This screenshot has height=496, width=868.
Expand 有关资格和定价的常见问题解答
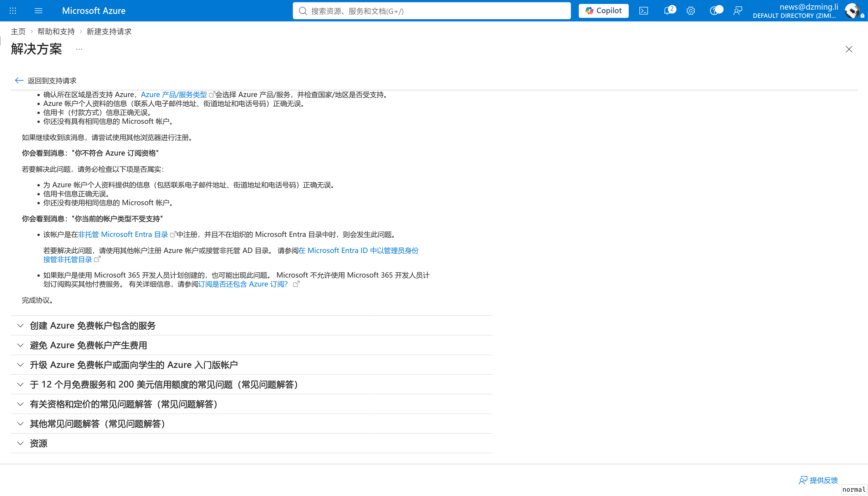pyautogui.click(x=251, y=404)
